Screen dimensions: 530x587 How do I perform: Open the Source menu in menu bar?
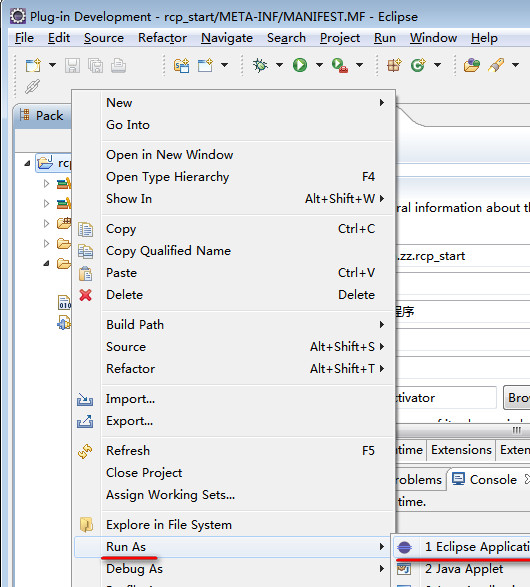(x=104, y=38)
